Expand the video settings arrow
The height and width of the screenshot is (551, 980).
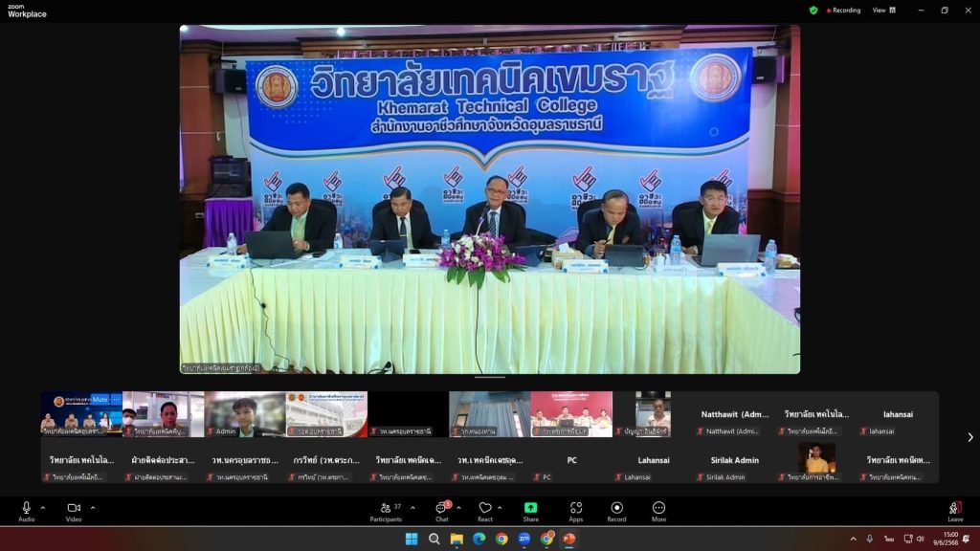pyautogui.click(x=92, y=508)
